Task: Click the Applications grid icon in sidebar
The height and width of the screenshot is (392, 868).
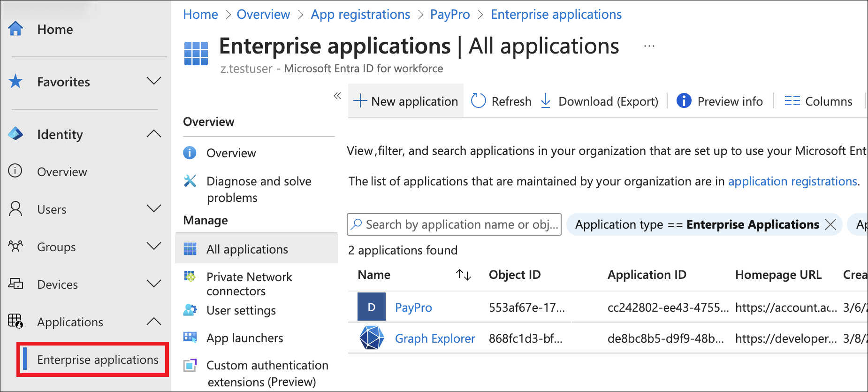Action: pyautogui.click(x=15, y=321)
